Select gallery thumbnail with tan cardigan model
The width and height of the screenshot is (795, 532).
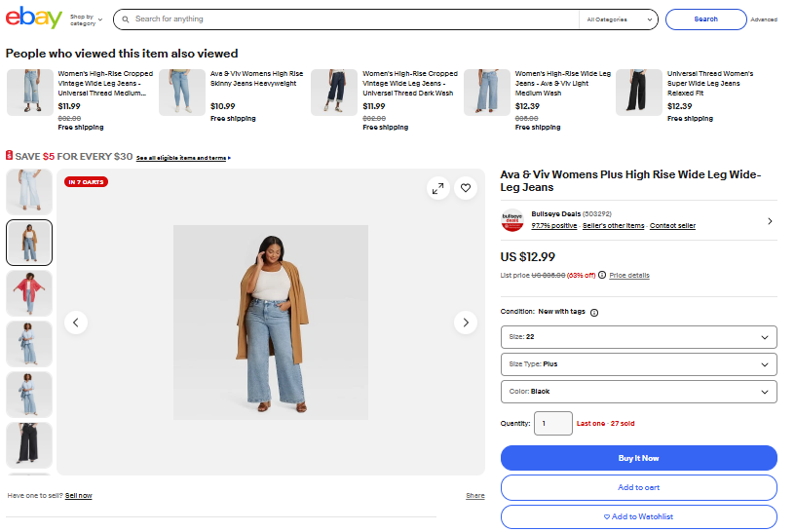(29, 243)
